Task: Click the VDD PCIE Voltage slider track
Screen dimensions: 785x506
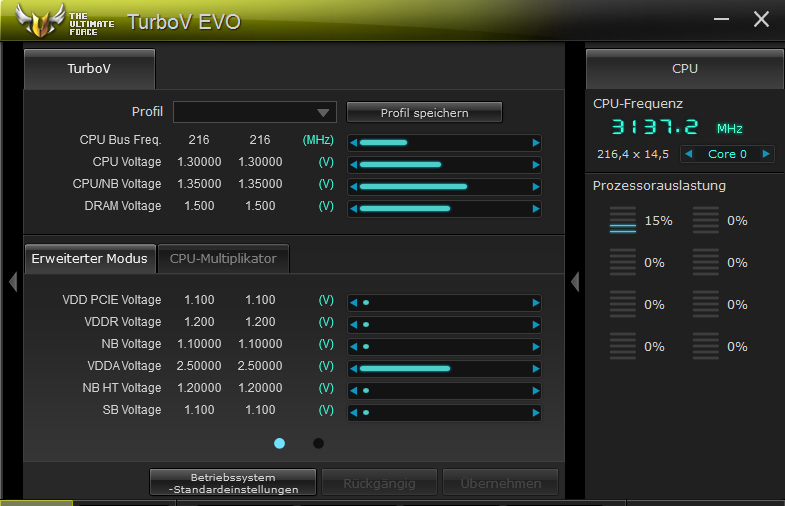Action: click(445, 303)
